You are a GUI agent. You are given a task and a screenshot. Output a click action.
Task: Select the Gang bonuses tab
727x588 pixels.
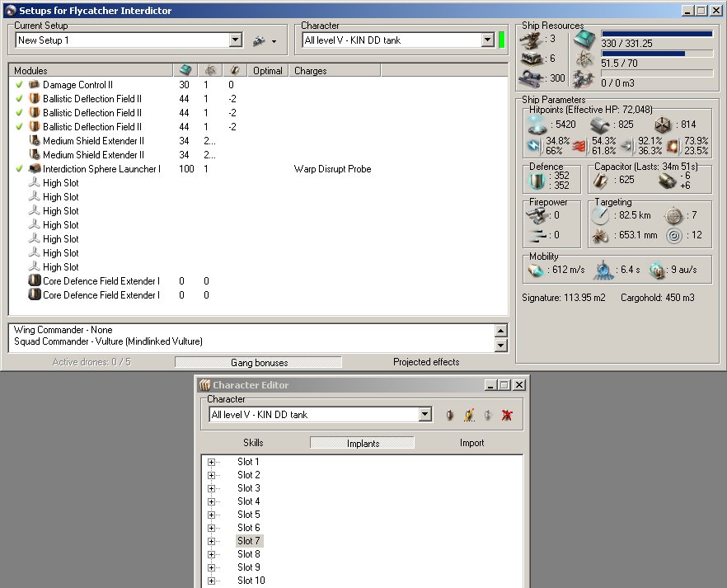click(x=258, y=363)
